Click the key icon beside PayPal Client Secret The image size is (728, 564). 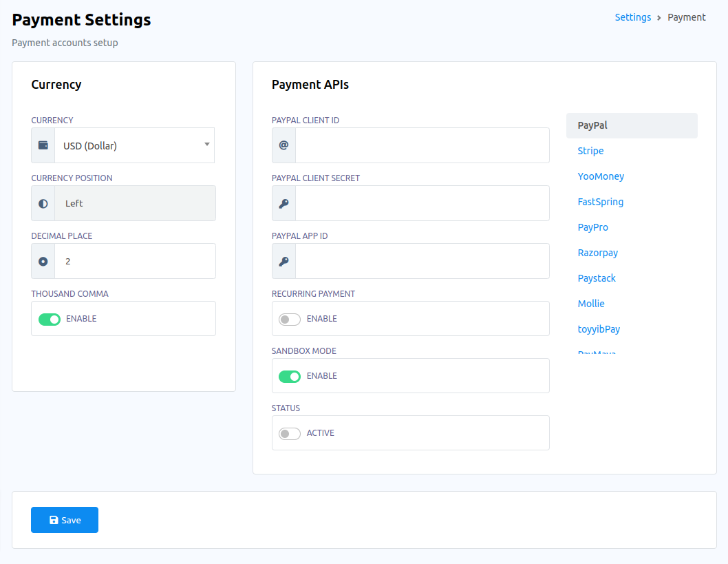tap(283, 204)
